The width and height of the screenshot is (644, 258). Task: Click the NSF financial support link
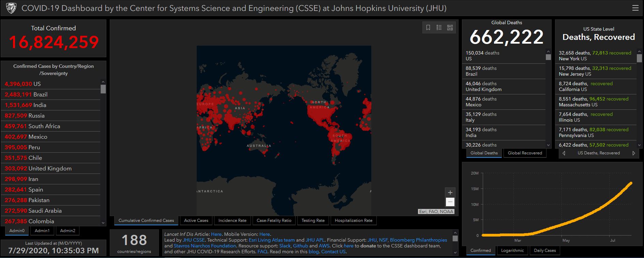click(x=383, y=240)
